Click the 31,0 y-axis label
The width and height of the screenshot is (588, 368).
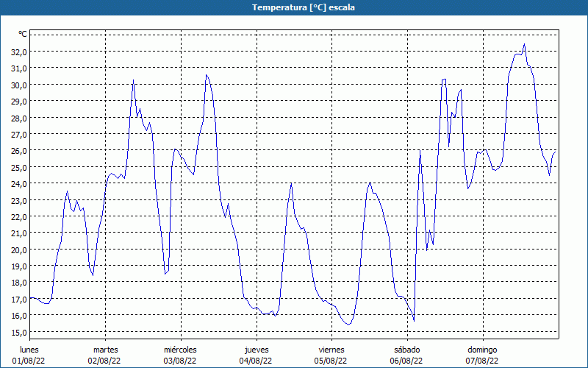19,68
